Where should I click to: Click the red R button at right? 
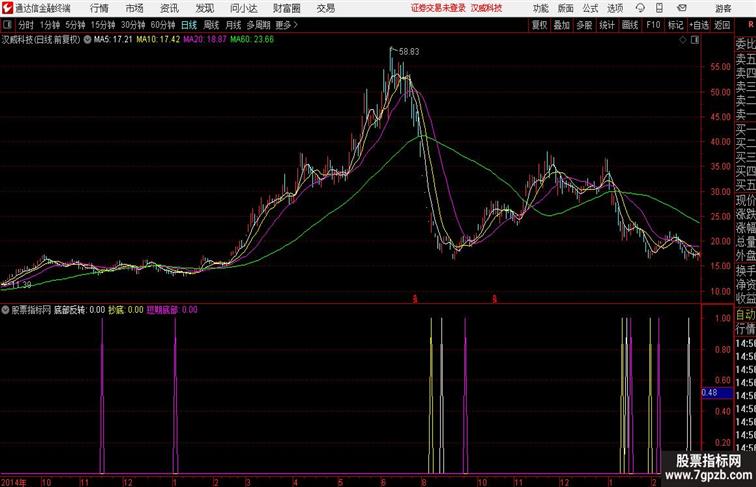(x=751, y=25)
